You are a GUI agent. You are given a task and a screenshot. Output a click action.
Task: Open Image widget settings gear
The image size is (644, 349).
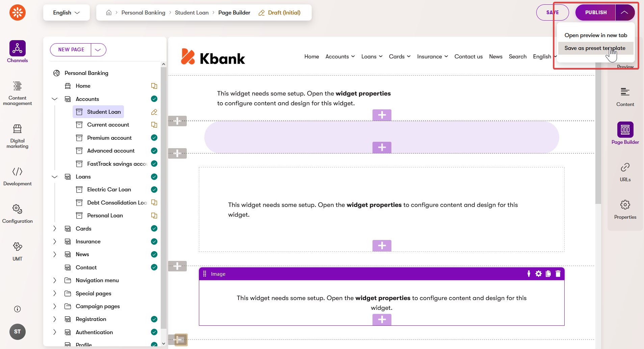pos(538,274)
